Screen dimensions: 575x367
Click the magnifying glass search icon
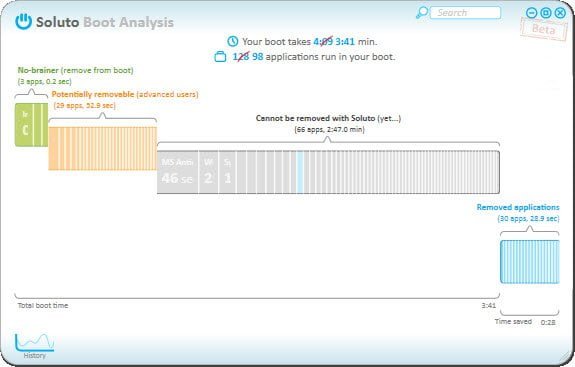point(422,12)
